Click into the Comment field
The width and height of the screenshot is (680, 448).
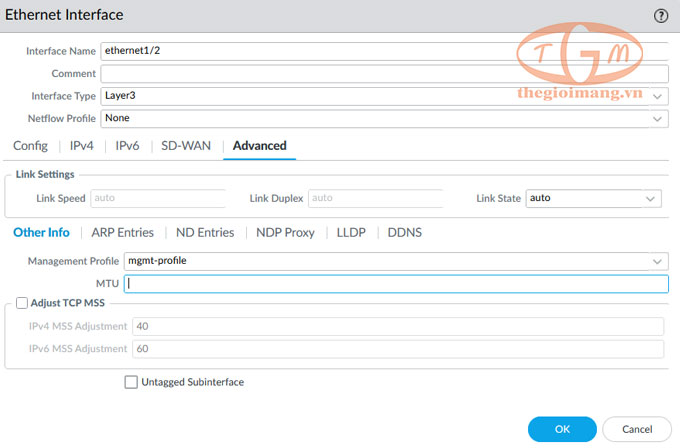tap(384, 74)
